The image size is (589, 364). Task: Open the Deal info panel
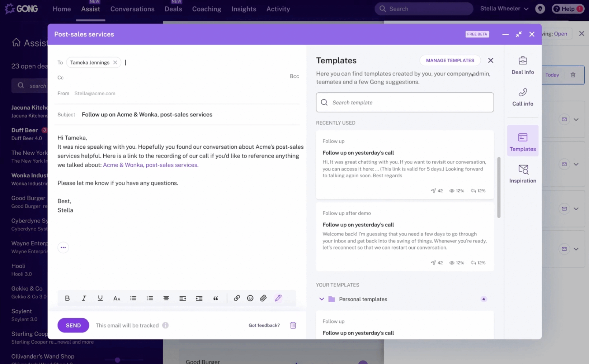[x=523, y=66]
